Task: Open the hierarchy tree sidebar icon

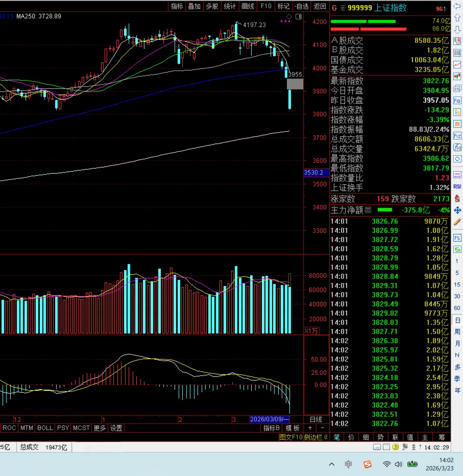Action: [x=457, y=112]
